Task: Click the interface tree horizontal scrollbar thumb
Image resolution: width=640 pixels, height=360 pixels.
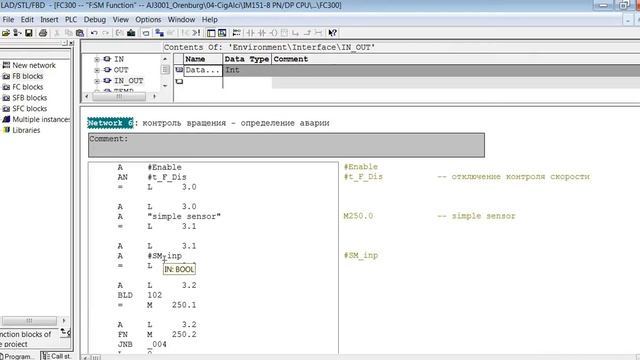Action: tap(119, 97)
